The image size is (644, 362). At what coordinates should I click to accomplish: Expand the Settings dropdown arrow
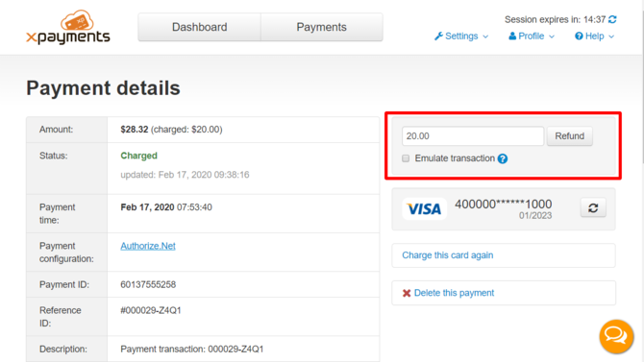(x=485, y=36)
